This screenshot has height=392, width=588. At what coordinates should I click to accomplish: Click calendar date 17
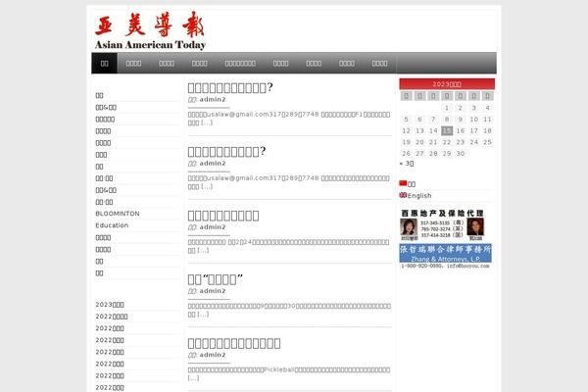(473, 130)
